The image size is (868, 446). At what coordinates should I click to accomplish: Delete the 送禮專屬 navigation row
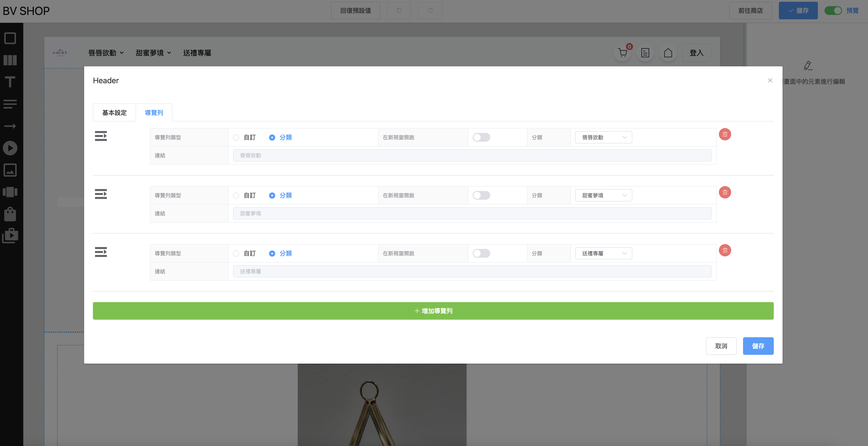pyautogui.click(x=725, y=250)
